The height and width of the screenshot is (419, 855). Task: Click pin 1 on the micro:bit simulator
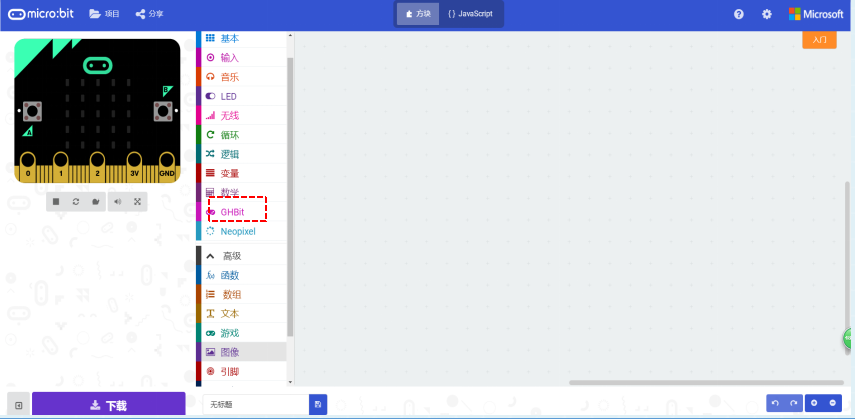coord(61,167)
